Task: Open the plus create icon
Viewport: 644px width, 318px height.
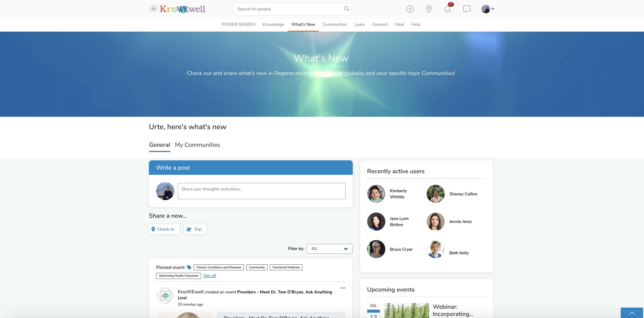Action: [x=410, y=9]
